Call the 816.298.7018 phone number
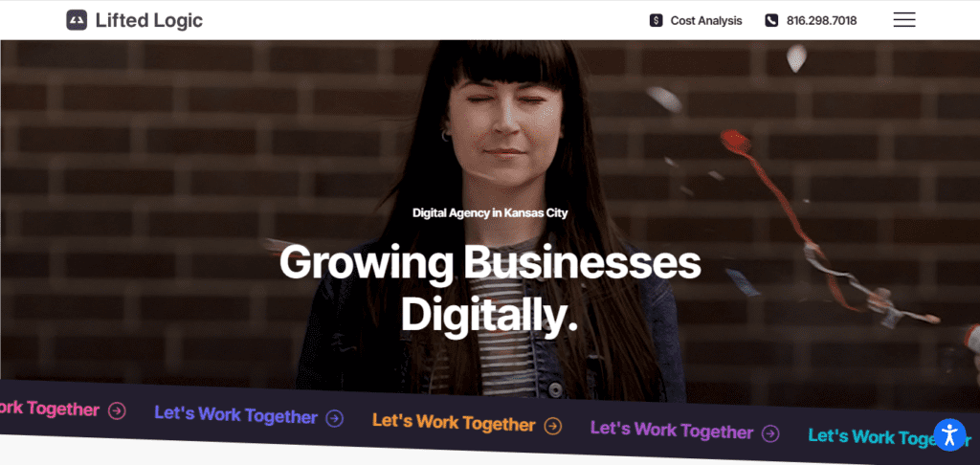This screenshot has height=465, width=980. (821, 21)
